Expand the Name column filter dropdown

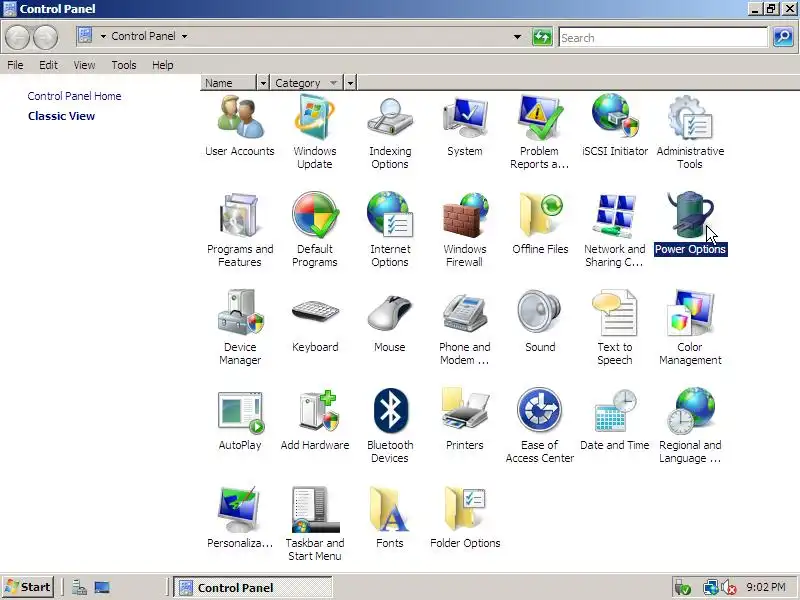click(263, 83)
